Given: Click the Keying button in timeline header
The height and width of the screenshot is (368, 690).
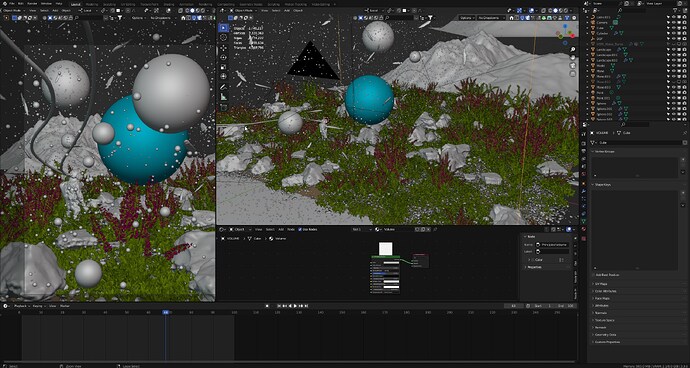Looking at the screenshot, I should click(38, 305).
